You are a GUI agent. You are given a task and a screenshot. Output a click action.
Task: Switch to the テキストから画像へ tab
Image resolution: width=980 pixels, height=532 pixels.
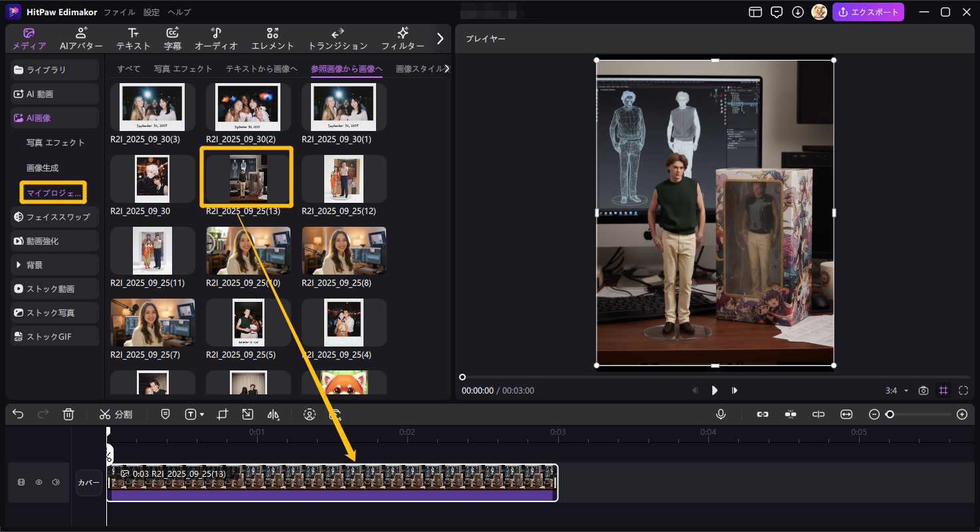261,68
